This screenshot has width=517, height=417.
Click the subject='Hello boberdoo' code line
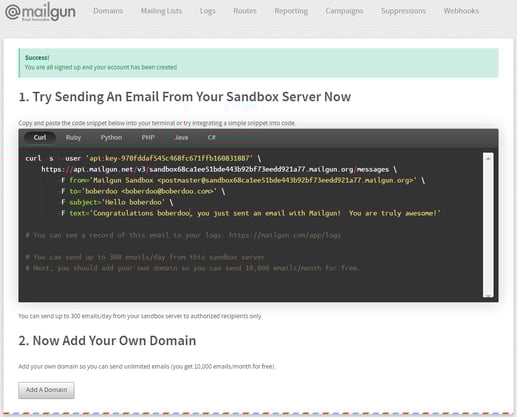(x=117, y=202)
